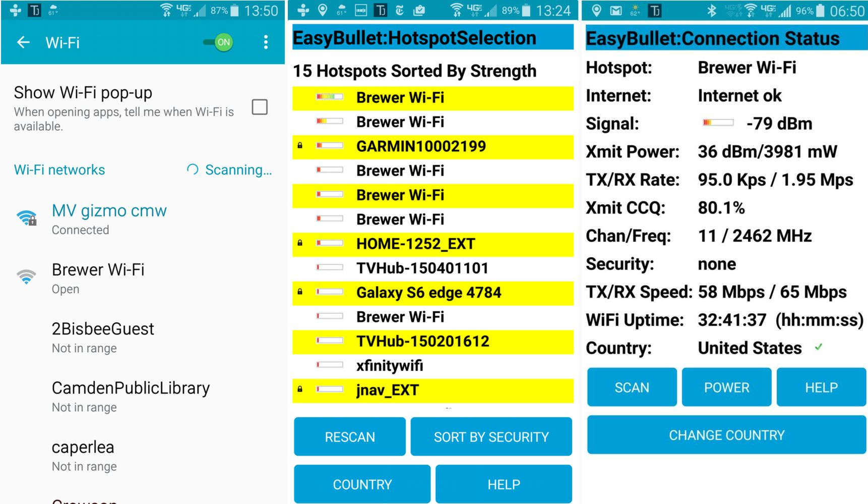Check the Show Wi-Fi pop-up checkbox
This screenshot has width=868, height=504.
coord(260,107)
